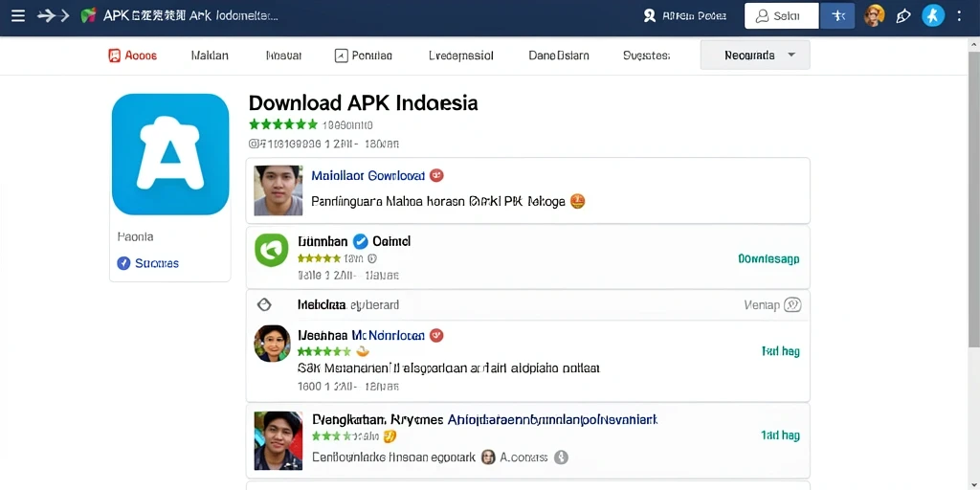
Task: Expand the Neoaurada dropdown
Action: click(x=755, y=55)
